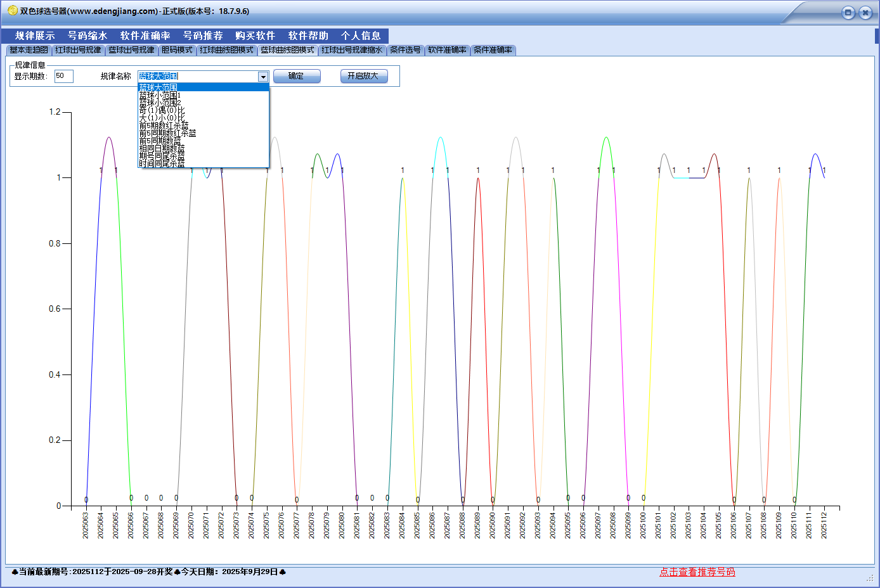880x588 pixels.
Task: Open the 条件选号 tab
Action: tap(405, 50)
